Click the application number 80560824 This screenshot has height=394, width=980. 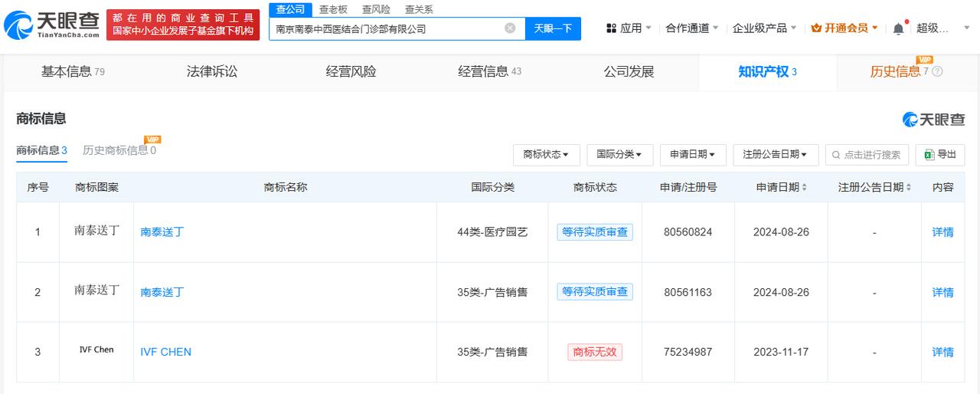coord(688,231)
